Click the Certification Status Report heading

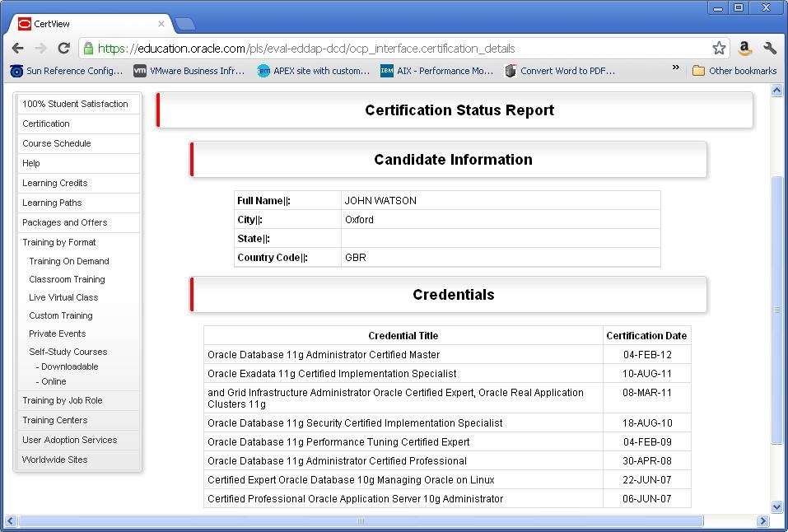(459, 110)
